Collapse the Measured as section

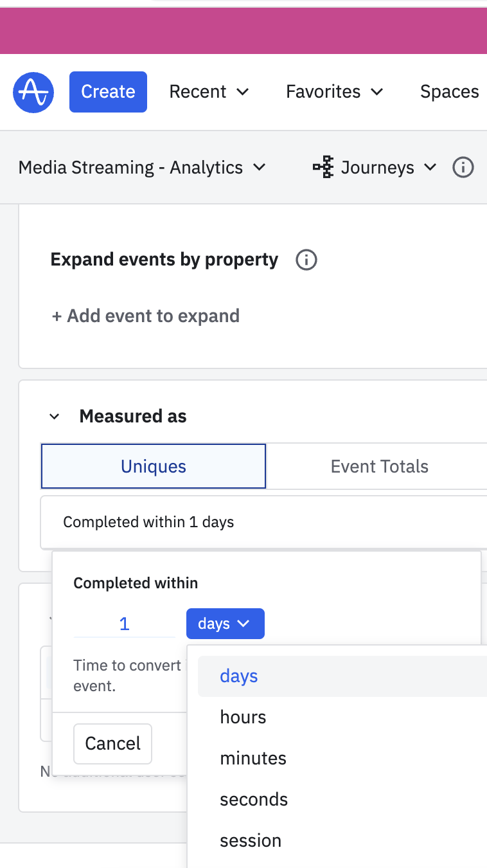tap(55, 417)
